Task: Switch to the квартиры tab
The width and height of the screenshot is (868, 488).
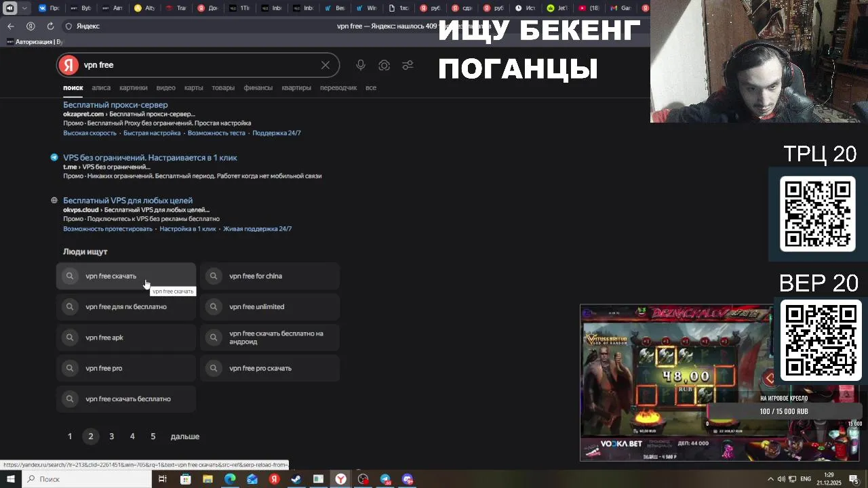Action: 296,87
